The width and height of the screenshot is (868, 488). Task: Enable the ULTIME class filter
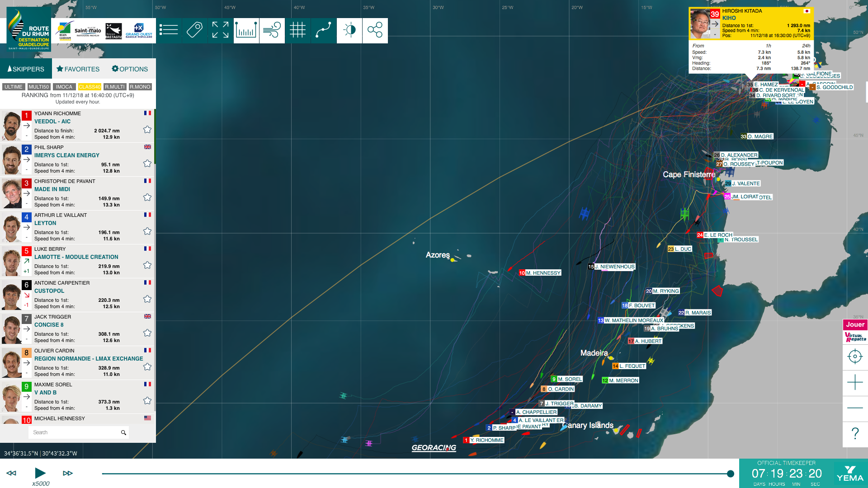(x=14, y=87)
